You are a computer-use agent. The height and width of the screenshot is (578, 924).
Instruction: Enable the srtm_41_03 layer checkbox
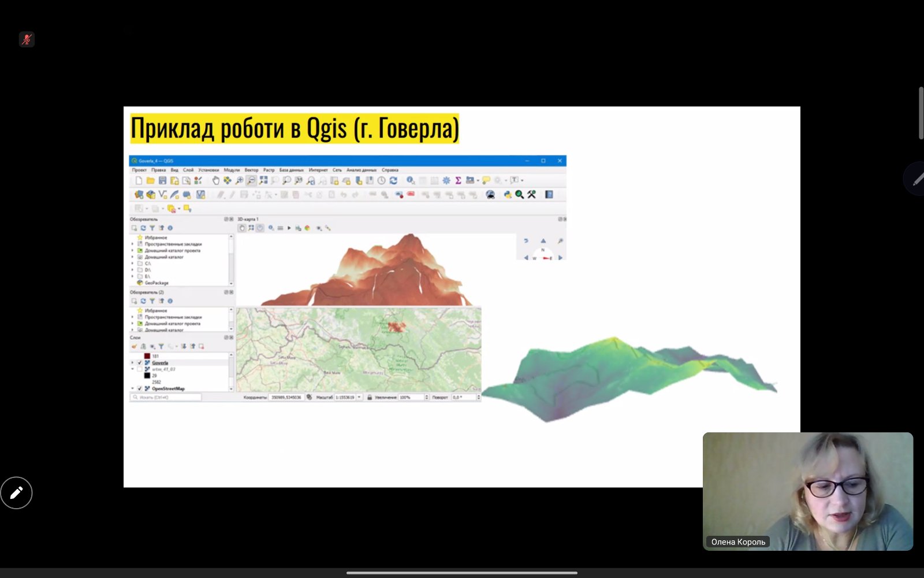(140, 369)
